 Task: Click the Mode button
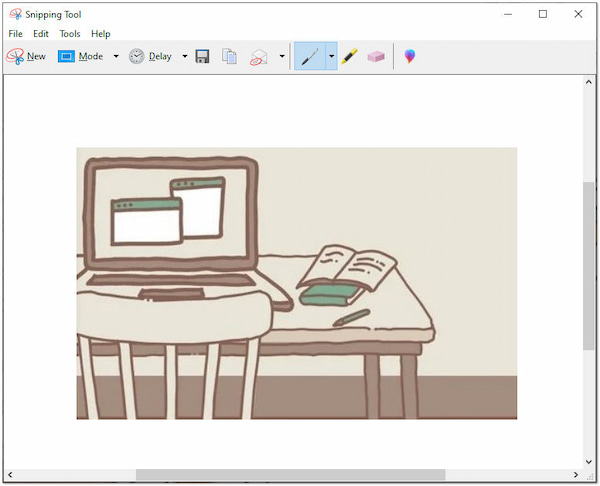81,57
